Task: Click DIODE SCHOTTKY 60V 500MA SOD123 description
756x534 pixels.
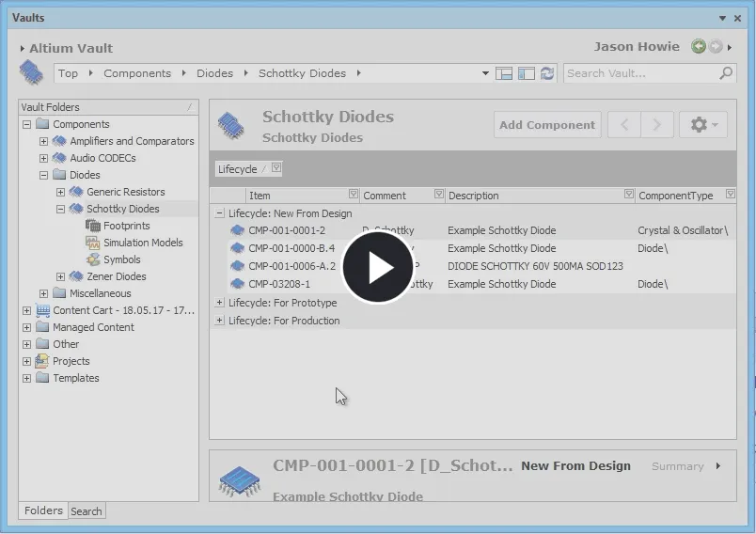Action: click(x=535, y=266)
